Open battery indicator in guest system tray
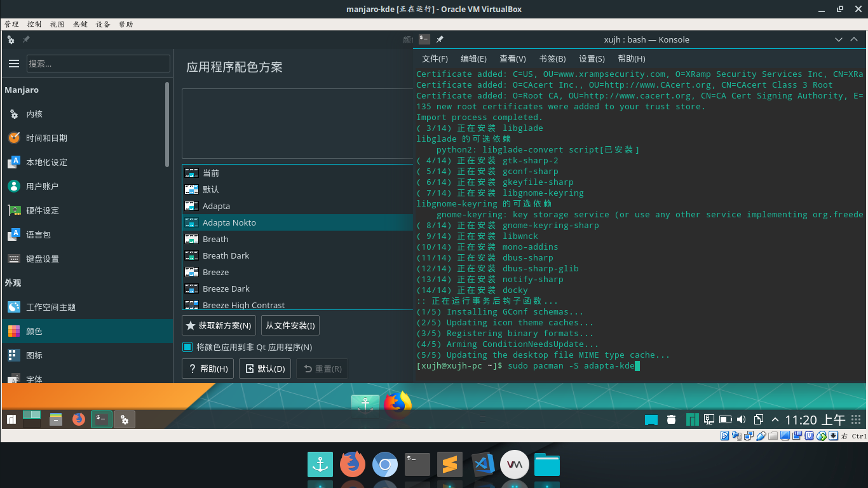The height and width of the screenshot is (488, 868). coord(725,419)
